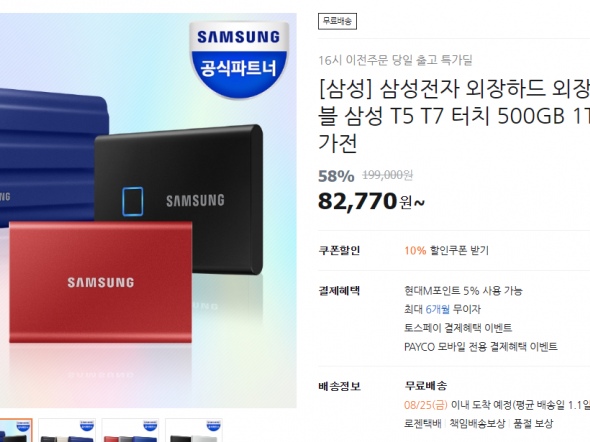Open the red, gray and blue SSD thumbnail
This screenshot has height=442, width=590.
point(130,430)
